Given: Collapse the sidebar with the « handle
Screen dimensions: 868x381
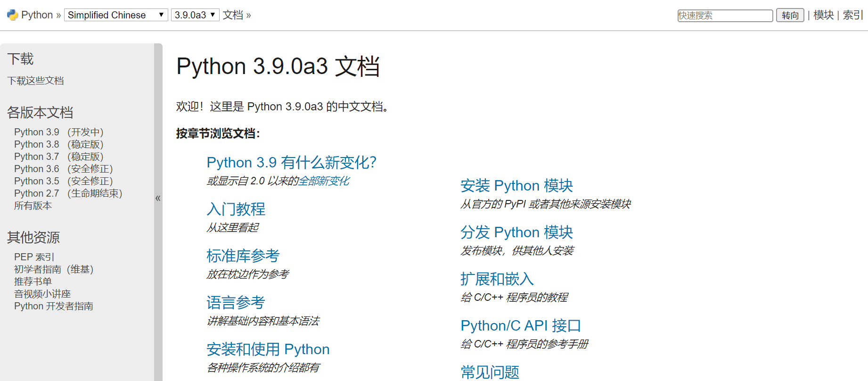Looking at the screenshot, I should pos(158,198).
